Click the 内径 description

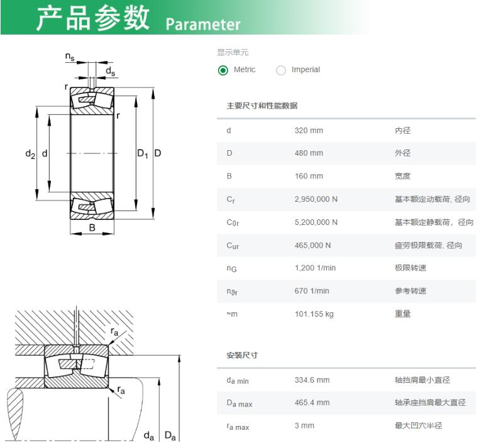click(402, 131)
